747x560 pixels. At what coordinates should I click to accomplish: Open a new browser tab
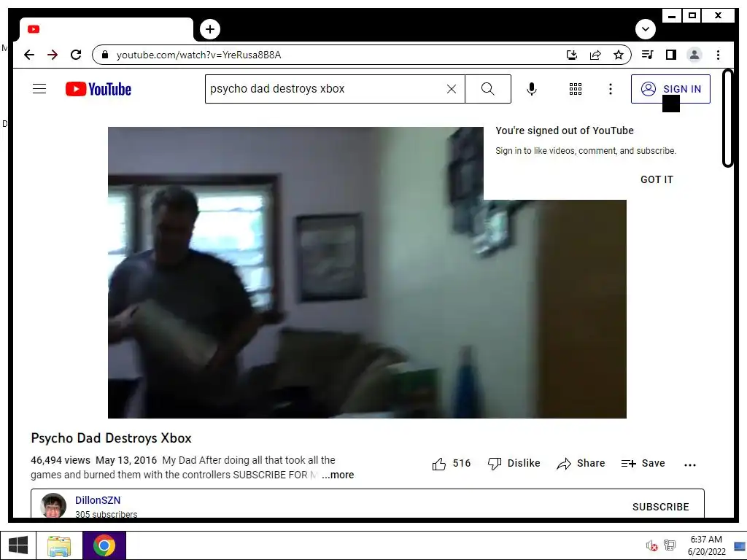[x=210, y=29]
